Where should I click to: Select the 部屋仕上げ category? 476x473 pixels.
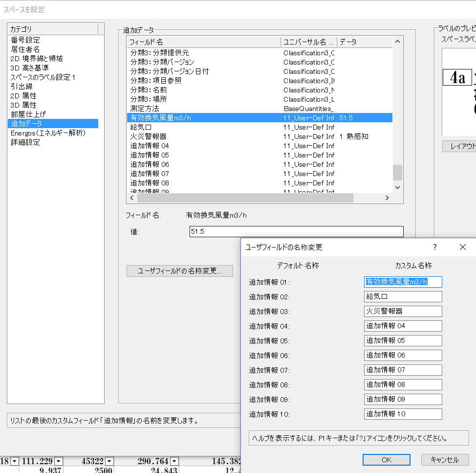point(28,114)
